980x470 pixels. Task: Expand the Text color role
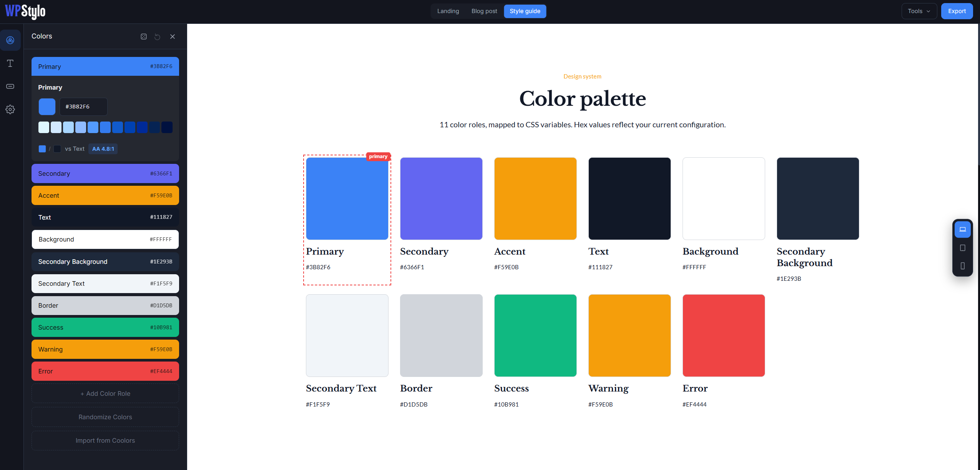tap(105, 217)
